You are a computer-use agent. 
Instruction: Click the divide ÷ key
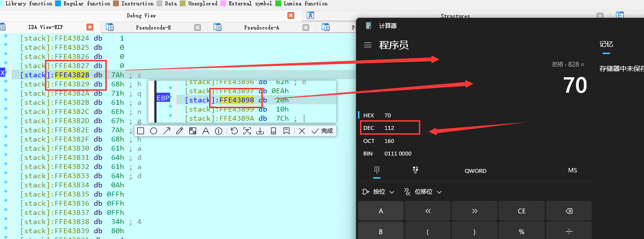[569, 231]
